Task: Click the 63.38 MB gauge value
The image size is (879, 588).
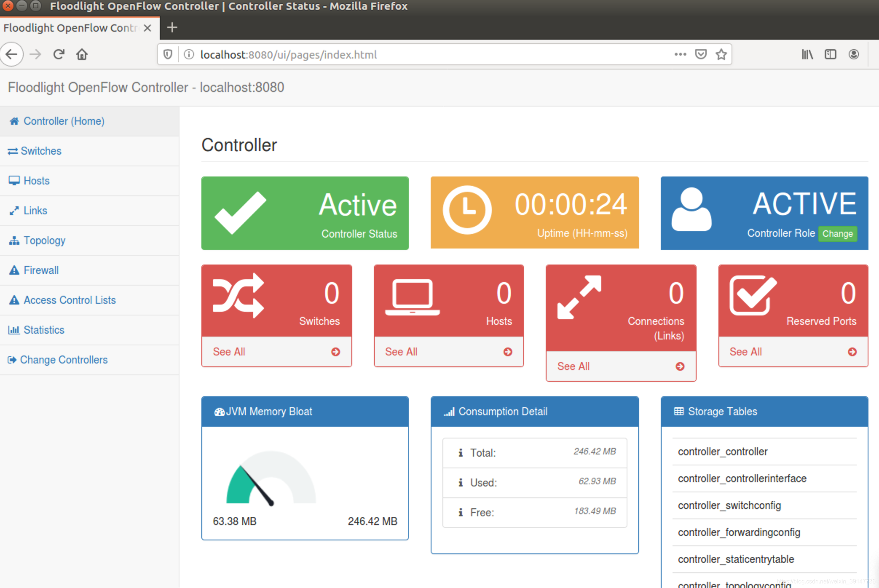Action: pos(234,521)
